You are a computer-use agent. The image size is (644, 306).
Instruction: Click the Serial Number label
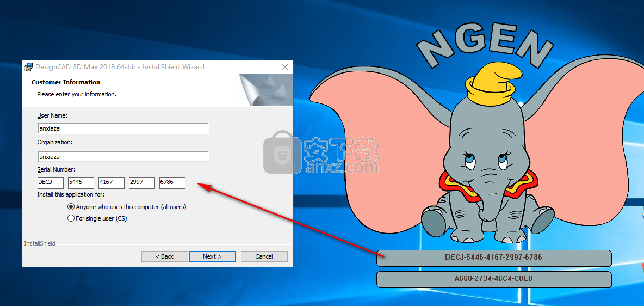click(56, 169)
